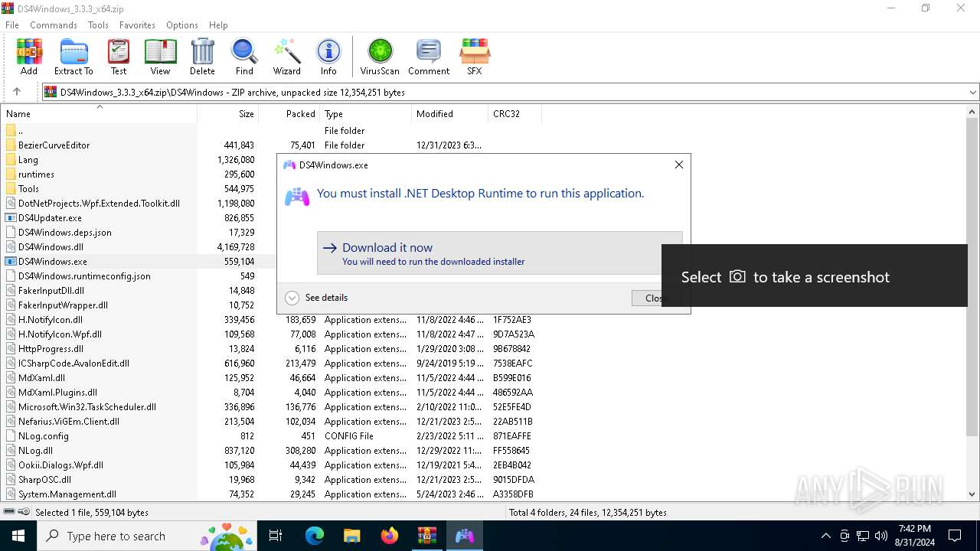The image size is (980, 551).
Task: Open Task View in taskbar
Action: click(x=276, y=536)
